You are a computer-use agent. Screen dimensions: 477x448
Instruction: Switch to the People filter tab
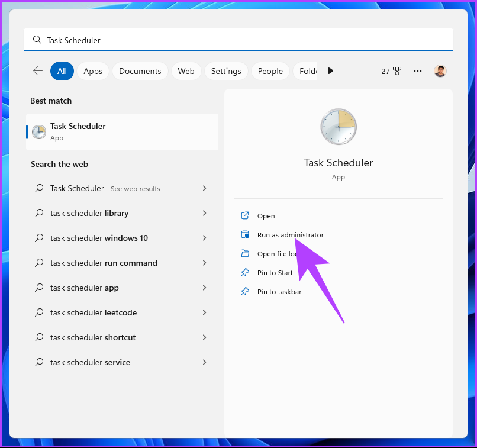click(270, 71)
